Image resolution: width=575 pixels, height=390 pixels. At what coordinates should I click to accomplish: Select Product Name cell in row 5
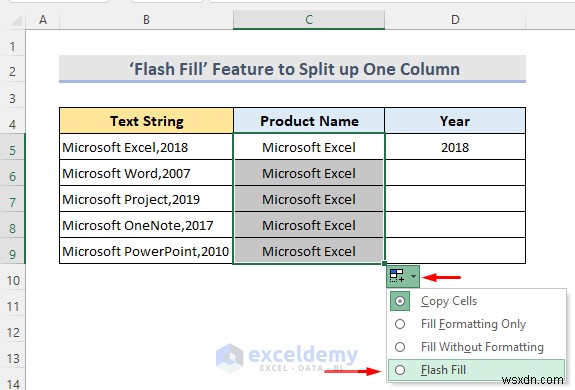(309, 147)
